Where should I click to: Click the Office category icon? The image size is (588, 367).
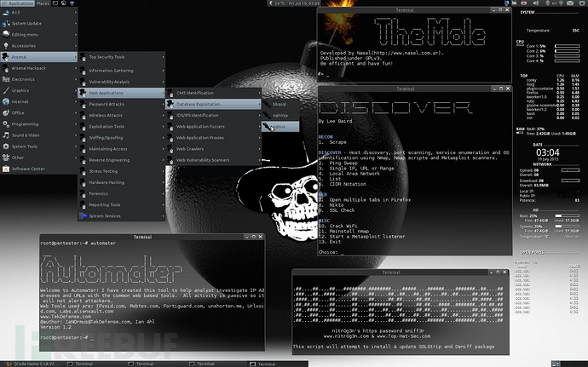coord(6,113)
